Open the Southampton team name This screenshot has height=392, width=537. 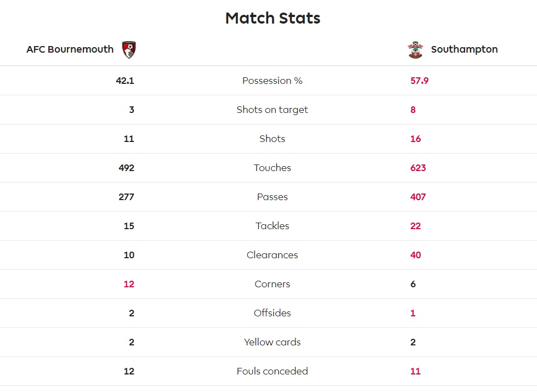[x=464, y=49]
